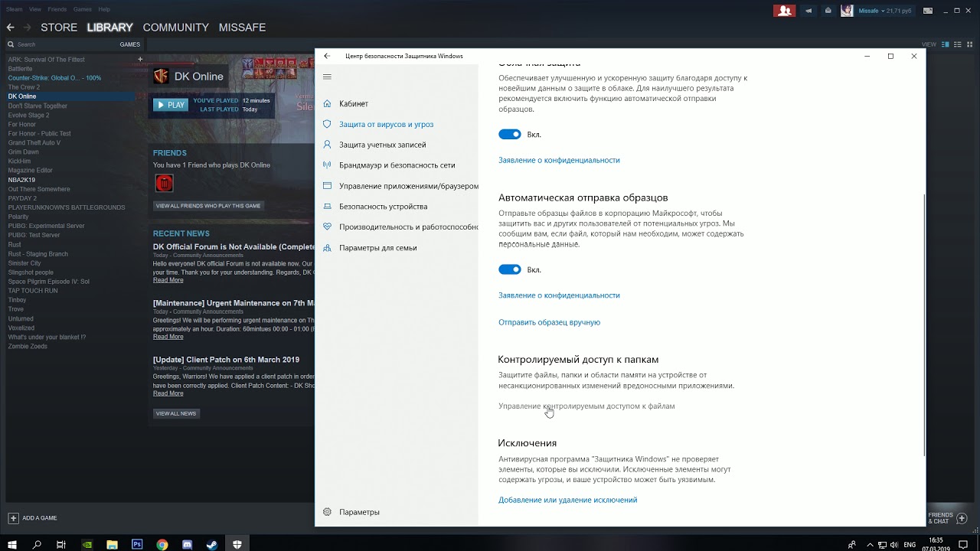Click the app and browser control icon
The height and width of the screenshot is (551, 980).
tap(327, 186)
